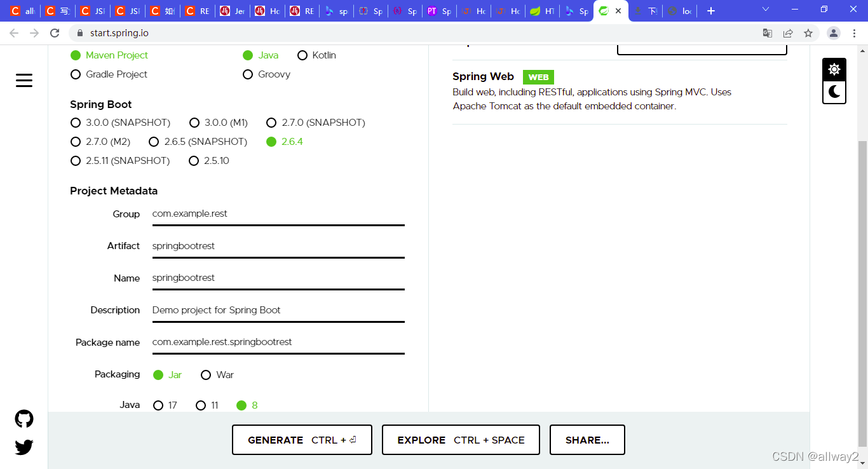This screenshot has height=469, width=868.
Task: Bookmark this page with the star icon
Action: [808, 33]
